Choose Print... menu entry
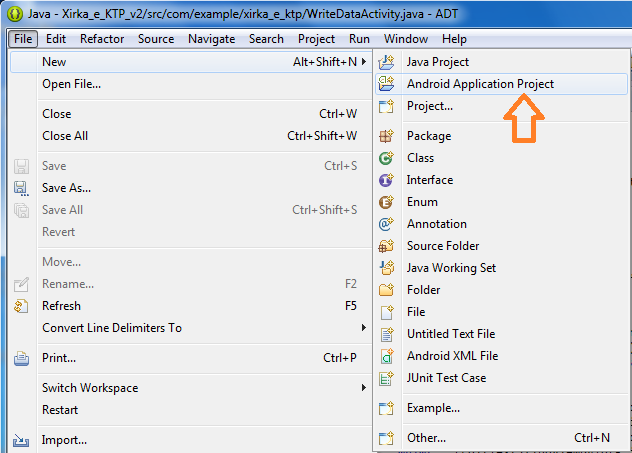Viewport: 632px width, 453px height. click(191, 358)
